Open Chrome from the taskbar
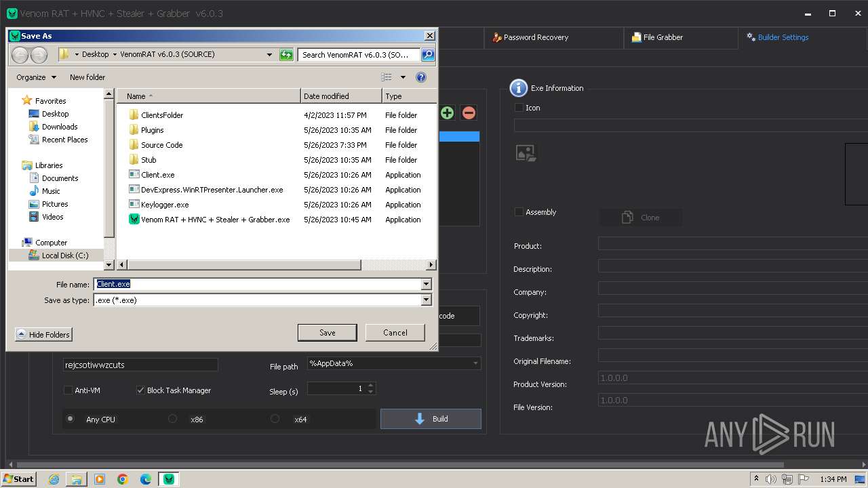 point(123,479)
